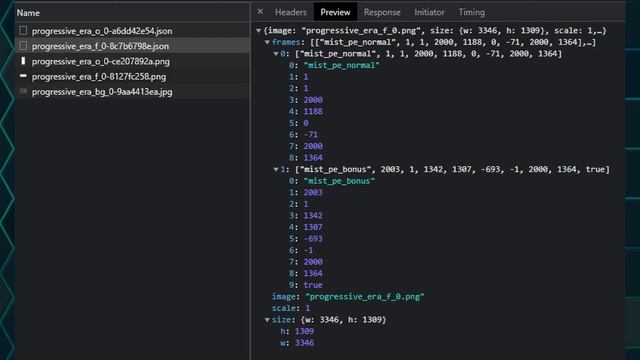Collapse the frames array
This screenshot has height=360, width=640.
coord(267,42)
